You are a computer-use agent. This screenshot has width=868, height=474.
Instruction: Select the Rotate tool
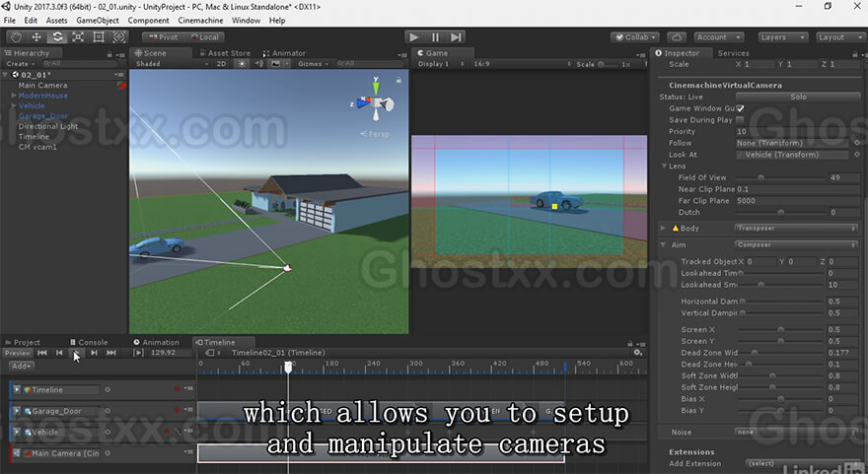pos(57,37)
